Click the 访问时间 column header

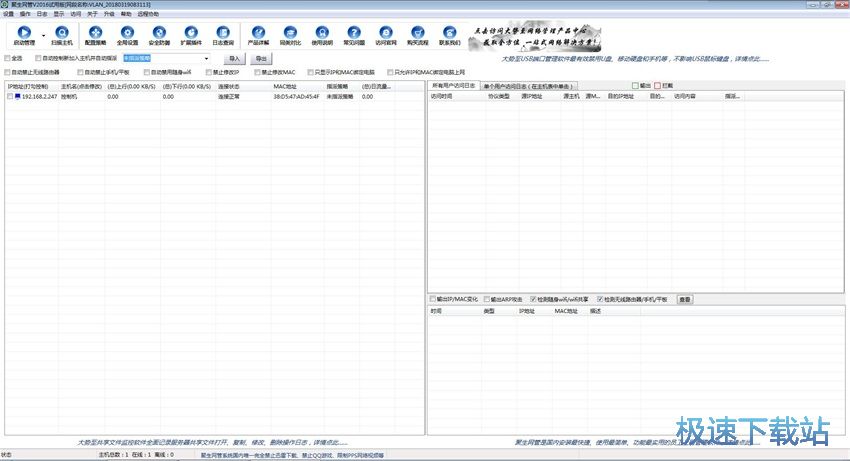(456, 96)
